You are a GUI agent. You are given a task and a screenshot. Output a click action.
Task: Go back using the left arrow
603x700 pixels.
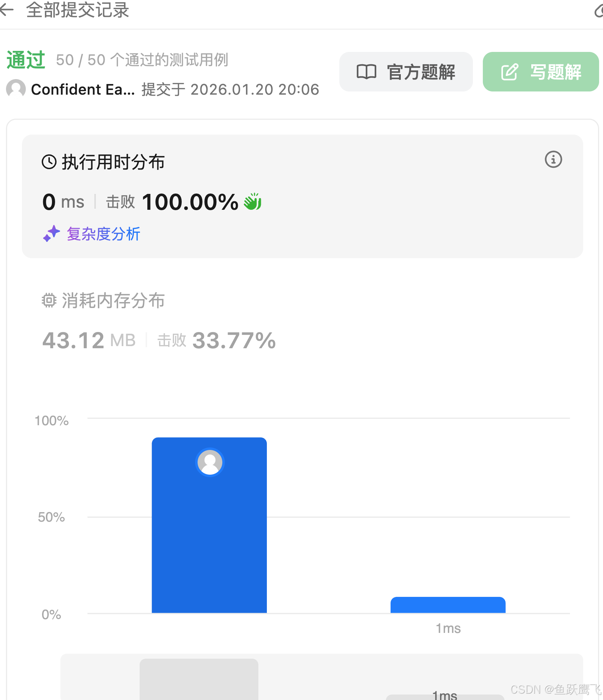(x=6, y=10)
